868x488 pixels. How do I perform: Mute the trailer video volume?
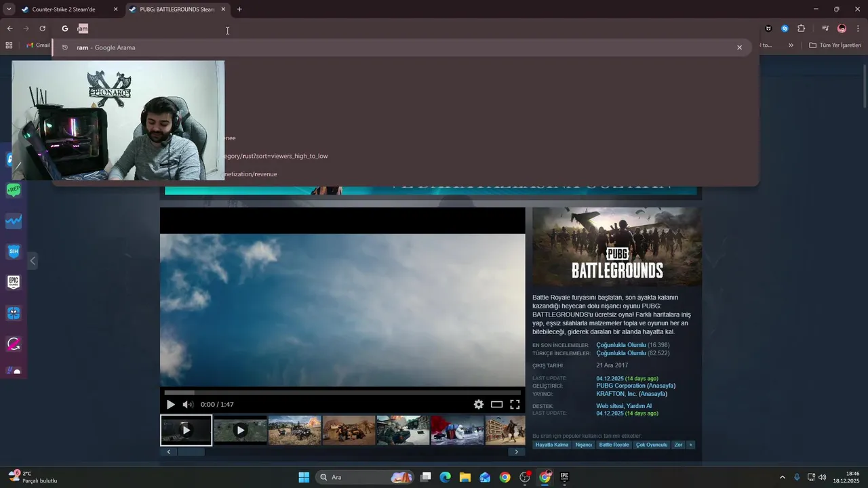[188, 405]
